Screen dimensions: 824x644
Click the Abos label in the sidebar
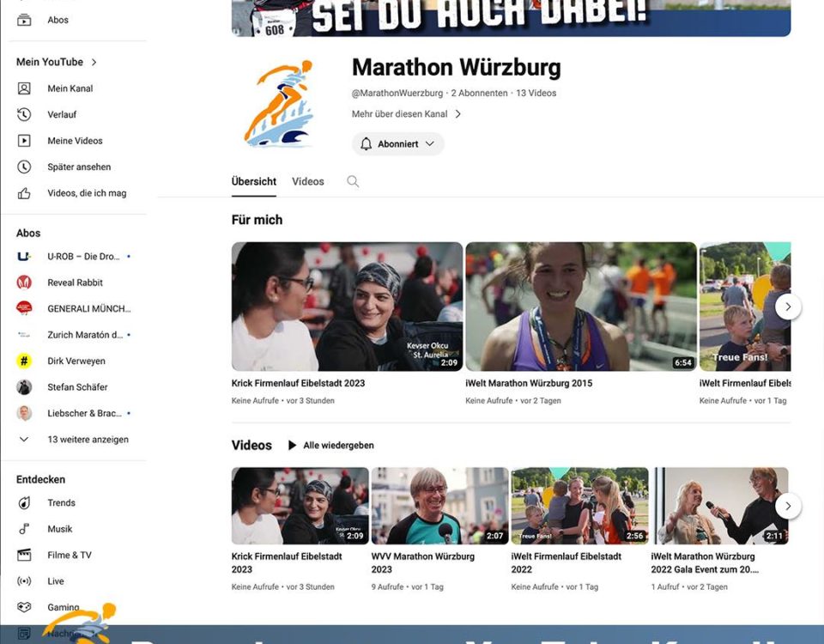pos(58,20)
